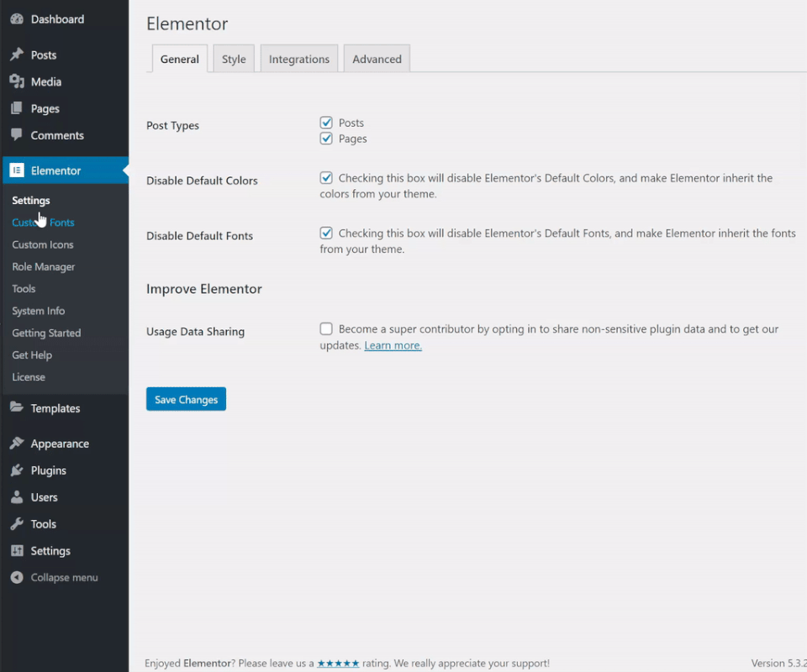Open the Plugins menu label

pos(49,470)
